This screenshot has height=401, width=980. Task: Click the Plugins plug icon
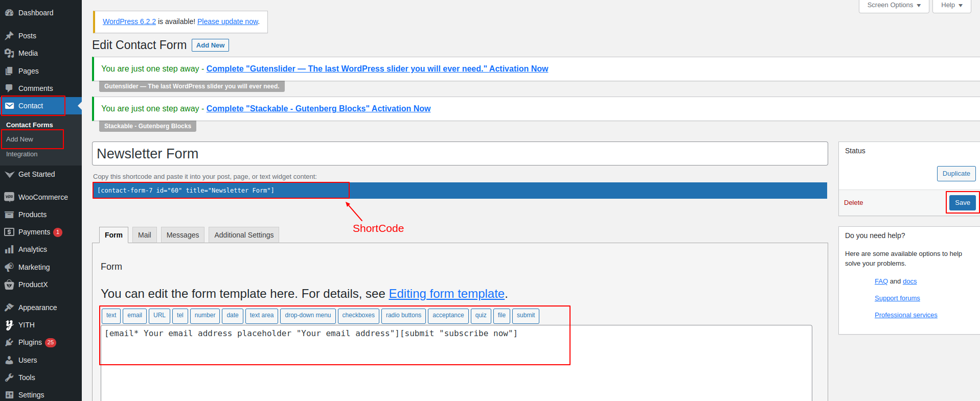coord(9,342)
